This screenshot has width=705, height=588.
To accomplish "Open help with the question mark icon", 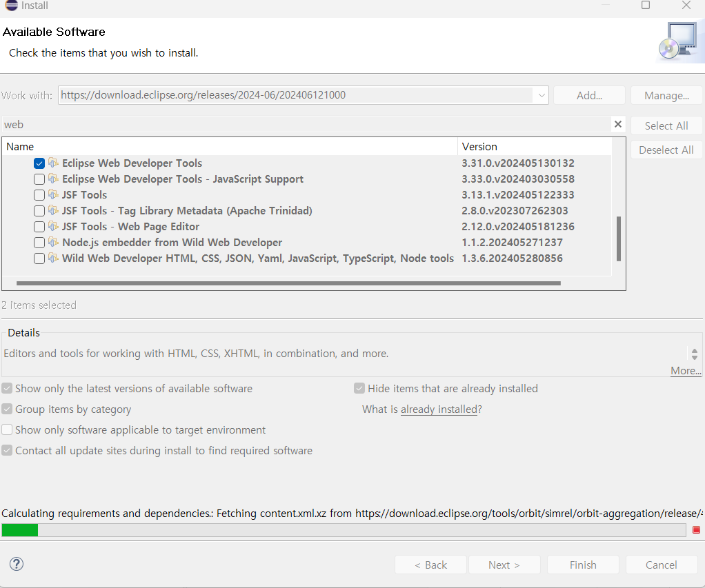I will 17,564.
